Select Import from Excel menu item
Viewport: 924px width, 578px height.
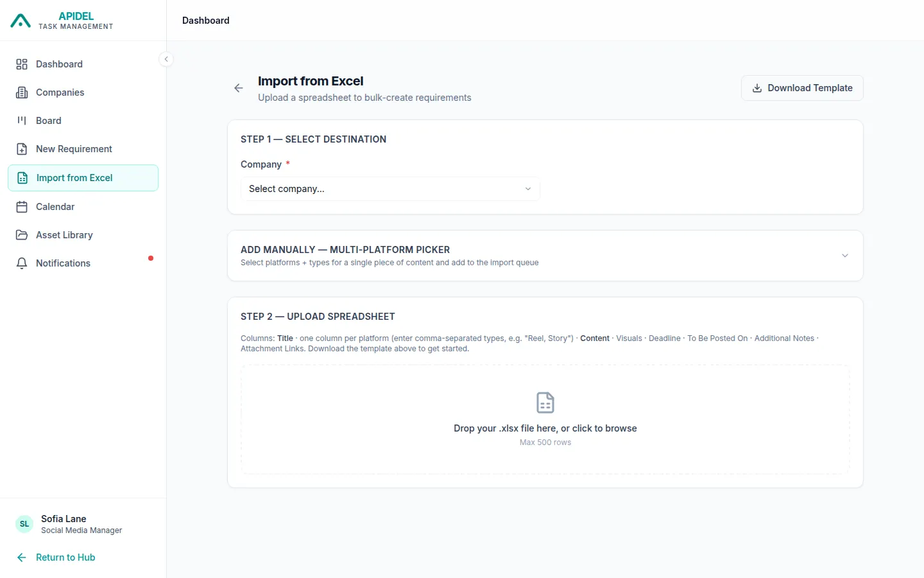coord(83,178)
